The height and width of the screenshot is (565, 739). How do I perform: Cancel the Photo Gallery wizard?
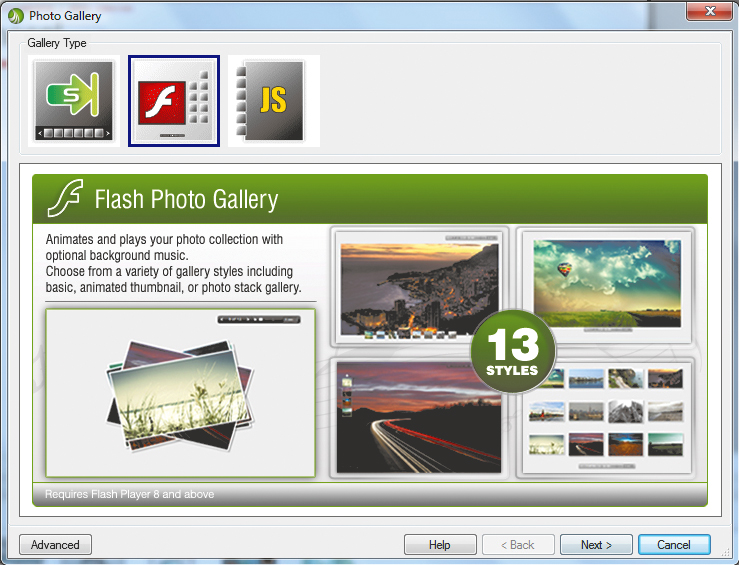point(674,545)
